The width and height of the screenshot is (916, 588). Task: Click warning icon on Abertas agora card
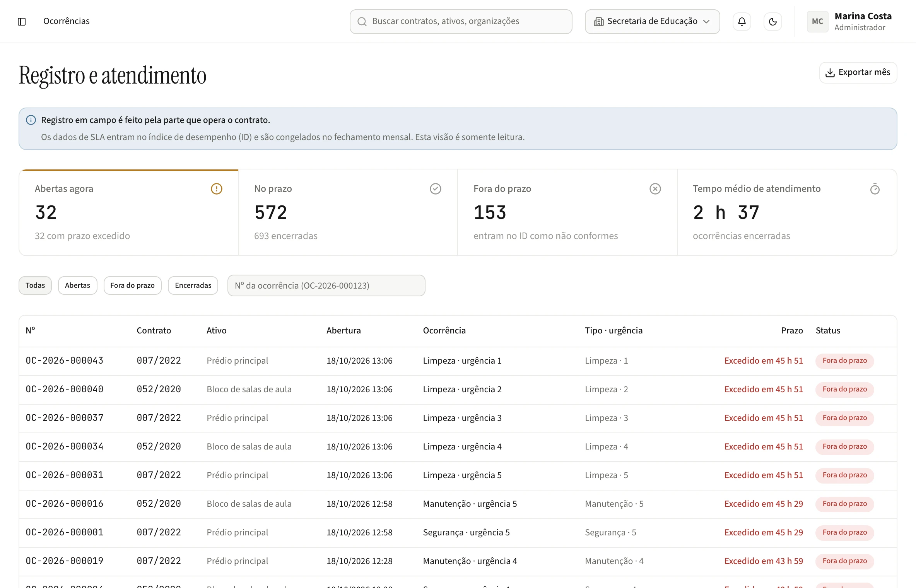point(216,189)
